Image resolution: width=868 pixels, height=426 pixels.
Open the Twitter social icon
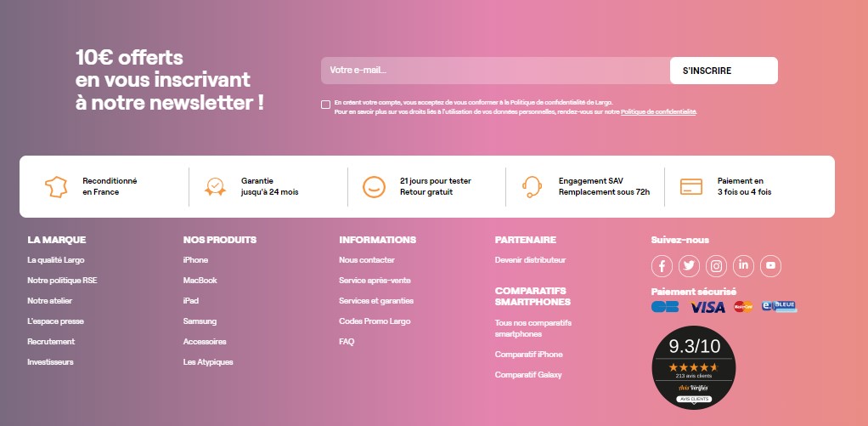689,266
